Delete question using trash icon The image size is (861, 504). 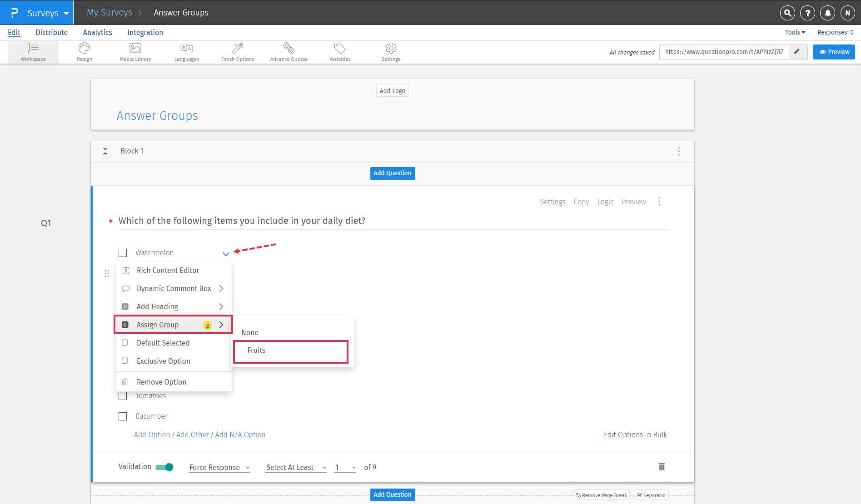click(x=662, y=467)
